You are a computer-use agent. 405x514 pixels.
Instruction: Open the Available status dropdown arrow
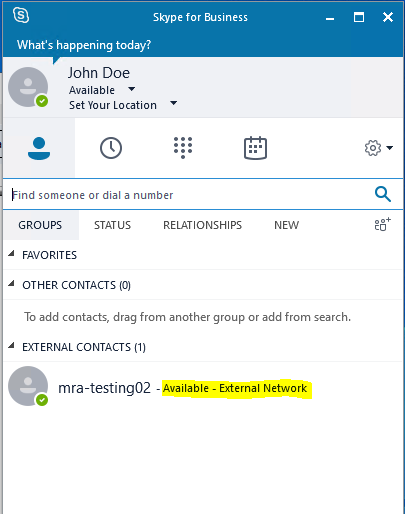coord(132,89)
